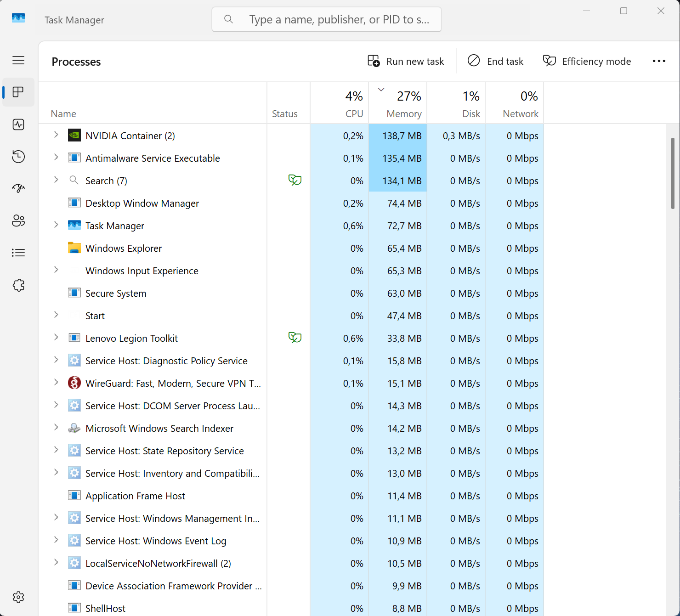Click the Search process magnifier icon

(74, 180)
